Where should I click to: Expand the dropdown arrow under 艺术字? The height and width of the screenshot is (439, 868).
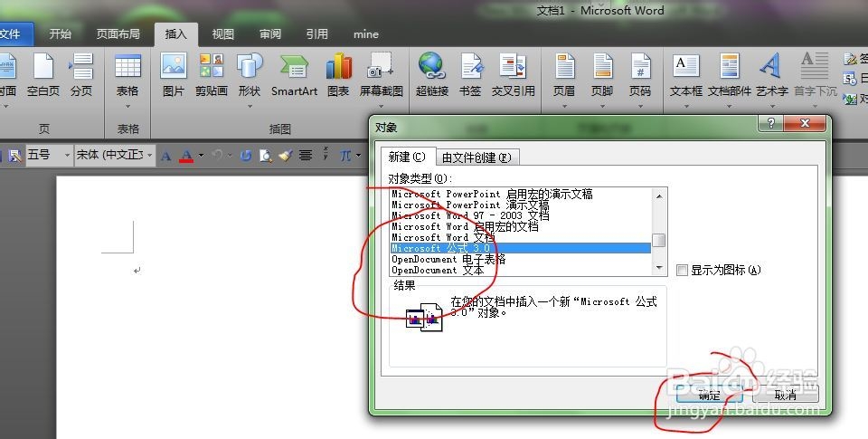[x=771, y=107]
